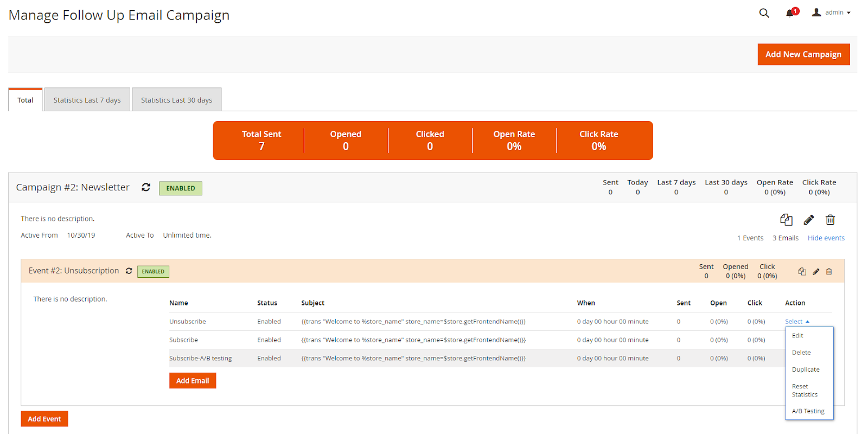868x434 pixels.
Task: Click refresh icon beside Event #2 Unsubscription
Action: (129, 271)
